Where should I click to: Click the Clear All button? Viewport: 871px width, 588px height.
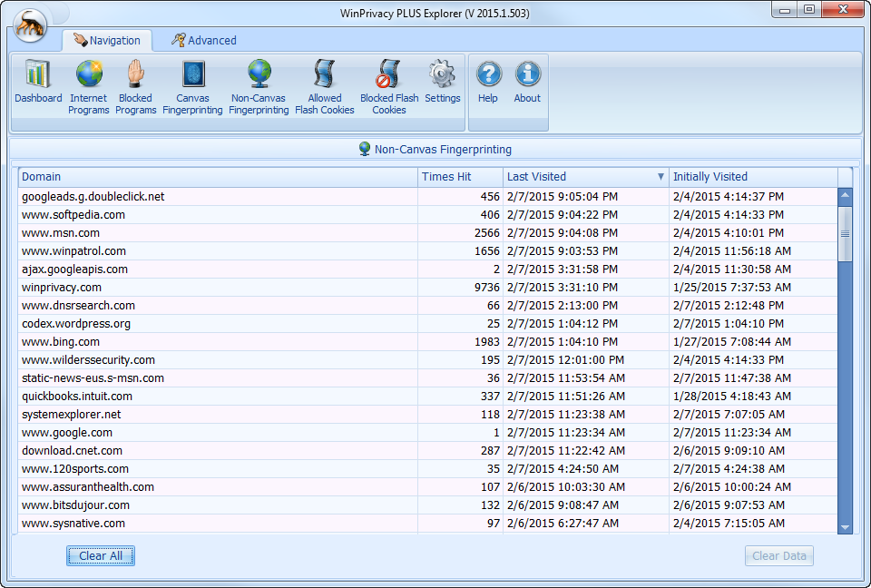pyautogui.click(x=101, y=555)
